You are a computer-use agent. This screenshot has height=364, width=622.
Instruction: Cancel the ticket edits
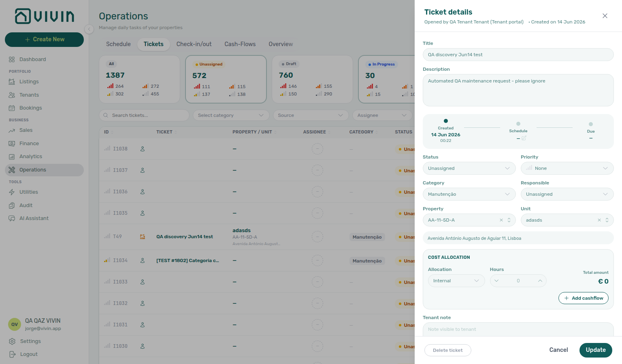point(558,350)
